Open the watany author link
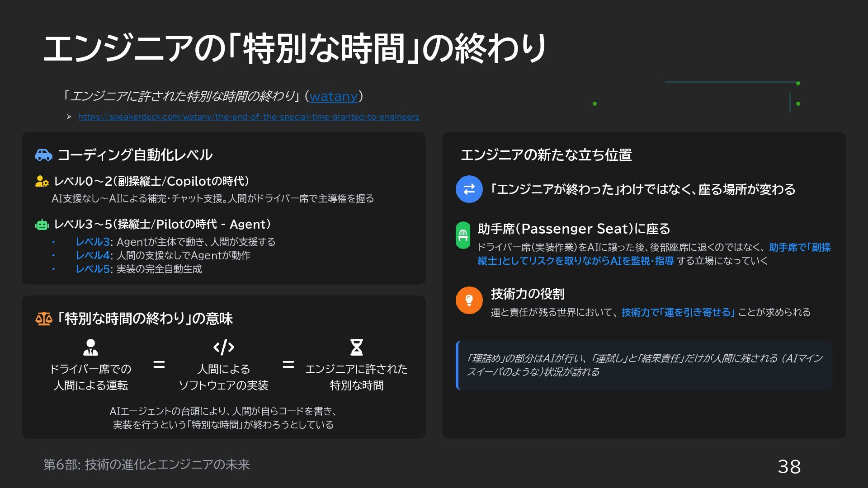This screenshot has width=868, height=488. point(334,96)
